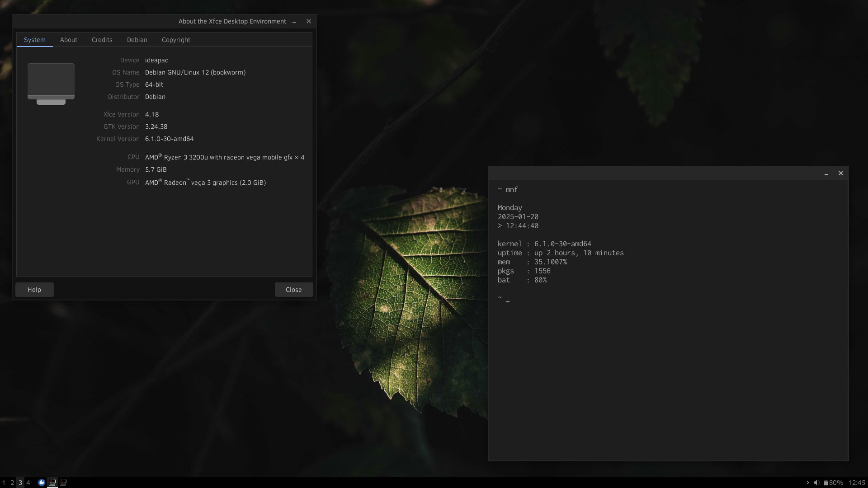Click the 'uptime : up 2 hours, 10 minutes' line

point(561,253)
